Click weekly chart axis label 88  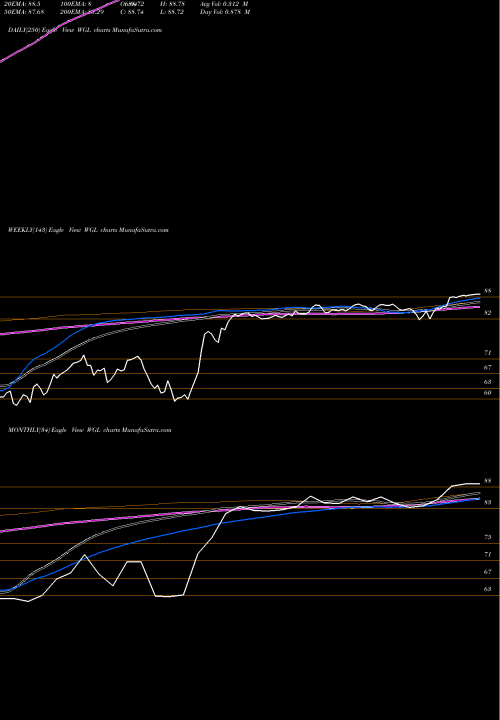[x=488, y=291]
